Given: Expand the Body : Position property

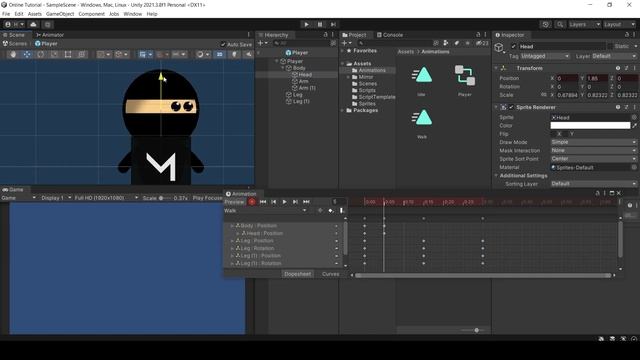Looking at the screenshot, I should [x=232, y=226].
